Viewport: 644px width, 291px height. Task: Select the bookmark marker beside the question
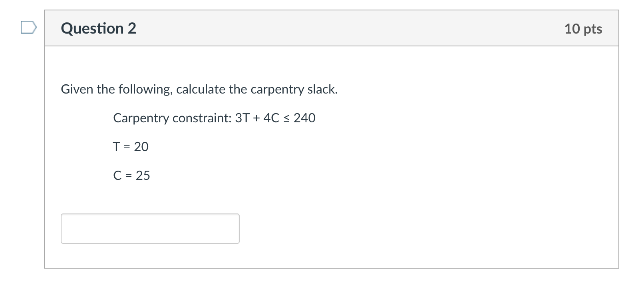pyautogui.click(x=28, y=28)
